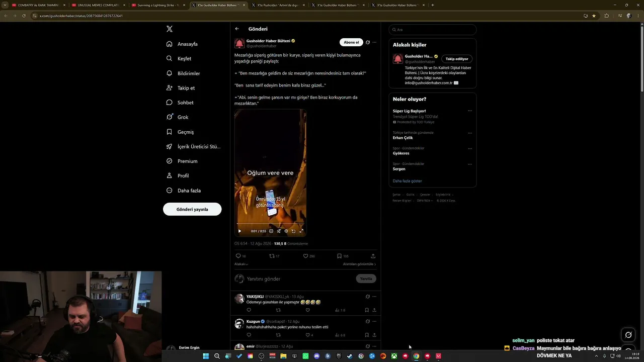Open video settings gear
Viewport: 644px width, 362px height.
point(286,231)
